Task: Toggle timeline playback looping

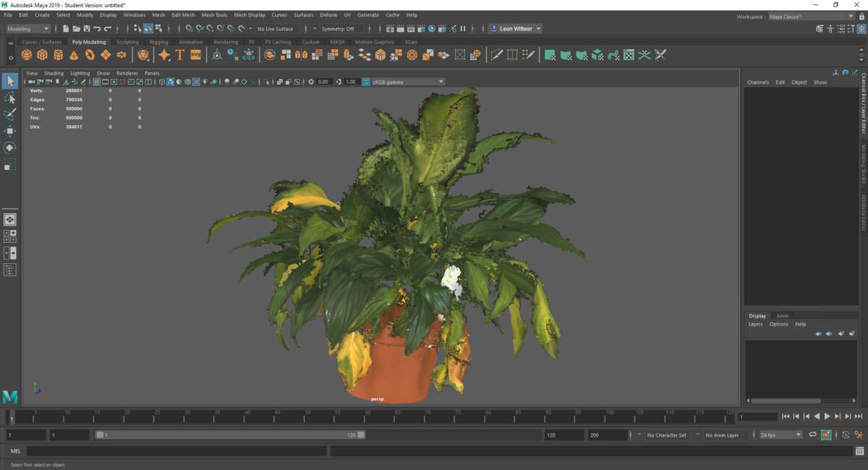Action: click(812, 435)
